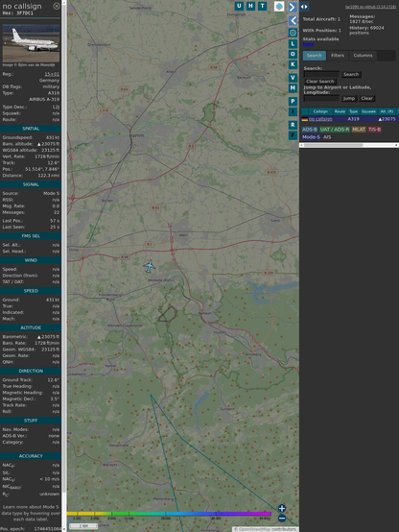
Task: Collapse sidebar with the left chevron
Action: (293, 21)
